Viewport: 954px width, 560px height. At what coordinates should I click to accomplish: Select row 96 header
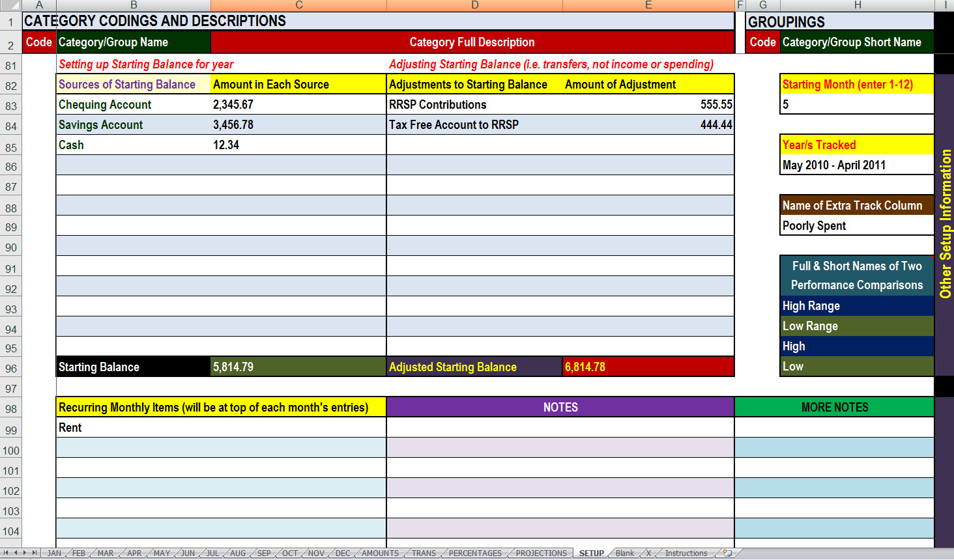point(11,369)
